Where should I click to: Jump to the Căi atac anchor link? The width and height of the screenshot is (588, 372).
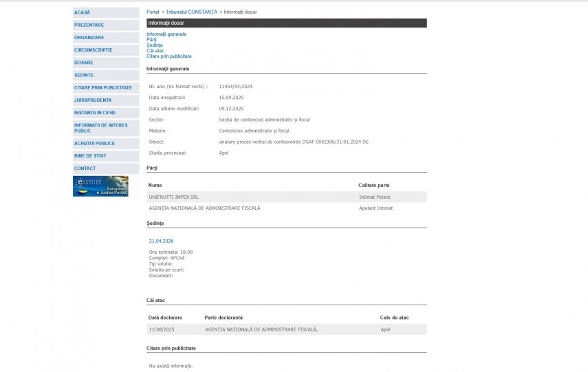tap(155, 50)
